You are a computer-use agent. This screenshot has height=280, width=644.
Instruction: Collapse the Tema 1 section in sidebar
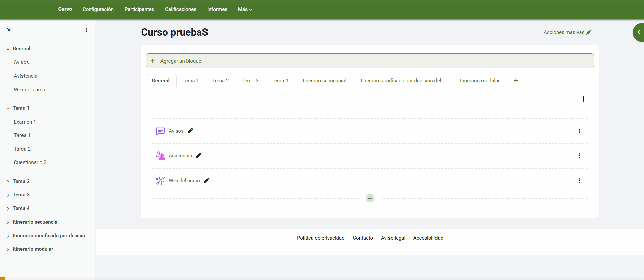8,108
